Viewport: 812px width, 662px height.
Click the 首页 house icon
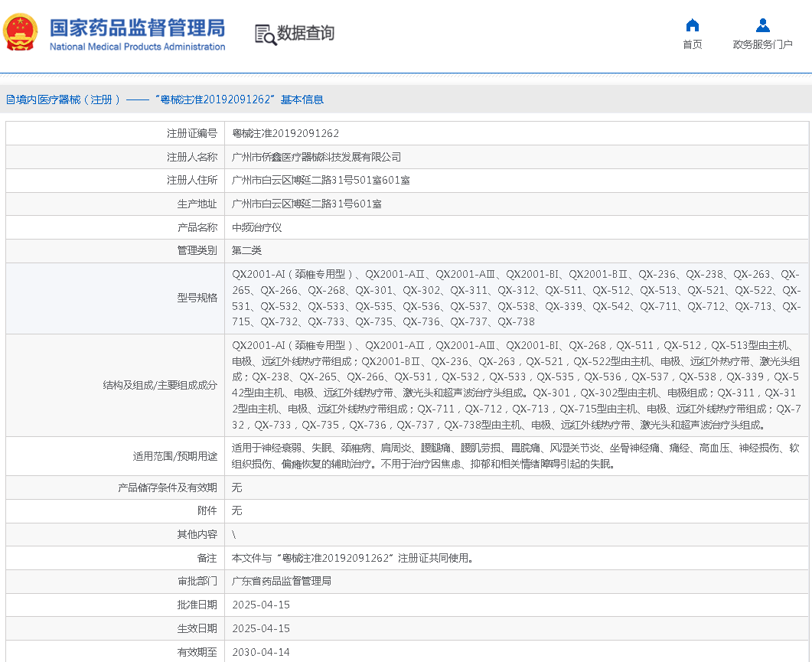tap(692, 25)
